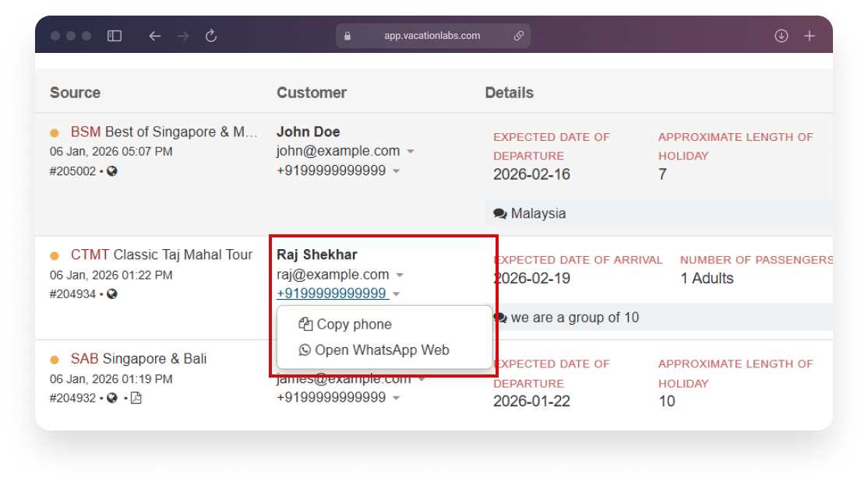Click the link icon in address bar
The image size is (868, 485).
point(518,36)
